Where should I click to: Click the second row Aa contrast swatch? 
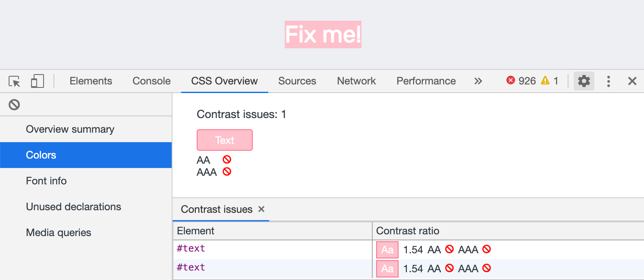click(387, 269)
